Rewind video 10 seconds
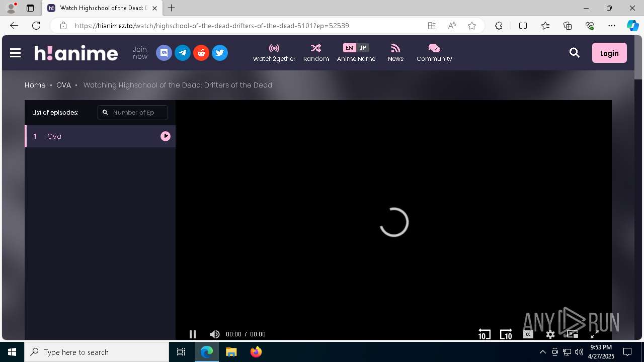644x362 pixels. 484,334
